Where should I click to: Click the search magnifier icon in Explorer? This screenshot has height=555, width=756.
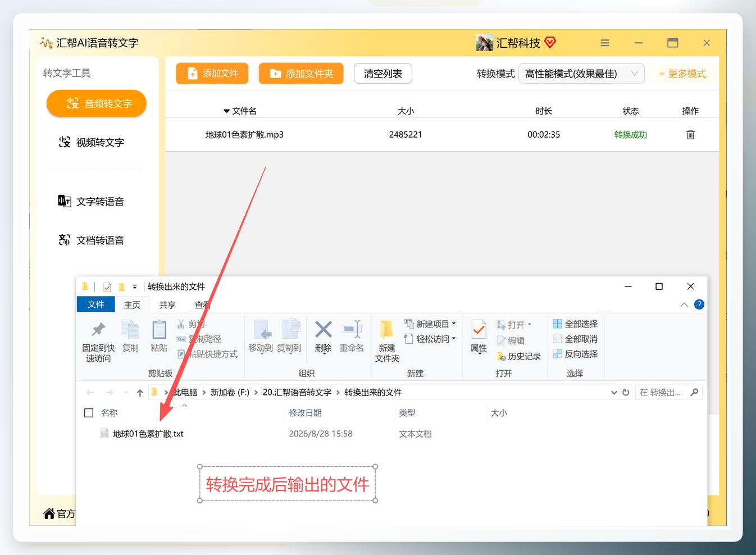click(695, 393)
